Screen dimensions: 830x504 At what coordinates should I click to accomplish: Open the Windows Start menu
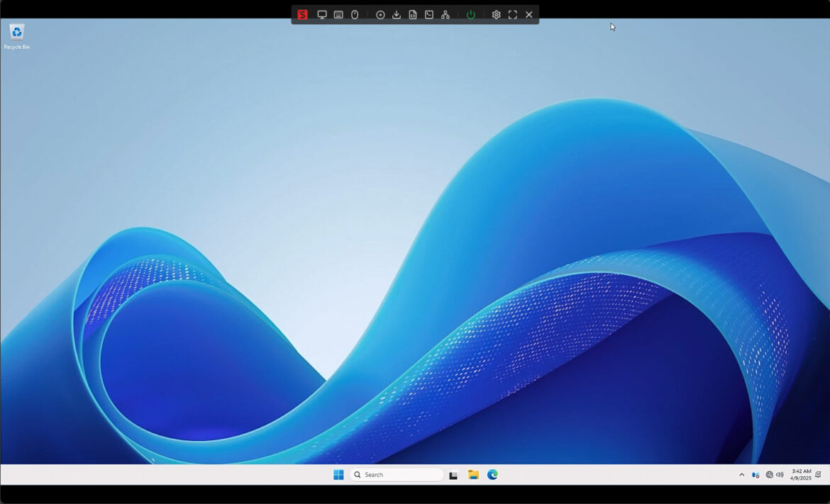[339, 474]
